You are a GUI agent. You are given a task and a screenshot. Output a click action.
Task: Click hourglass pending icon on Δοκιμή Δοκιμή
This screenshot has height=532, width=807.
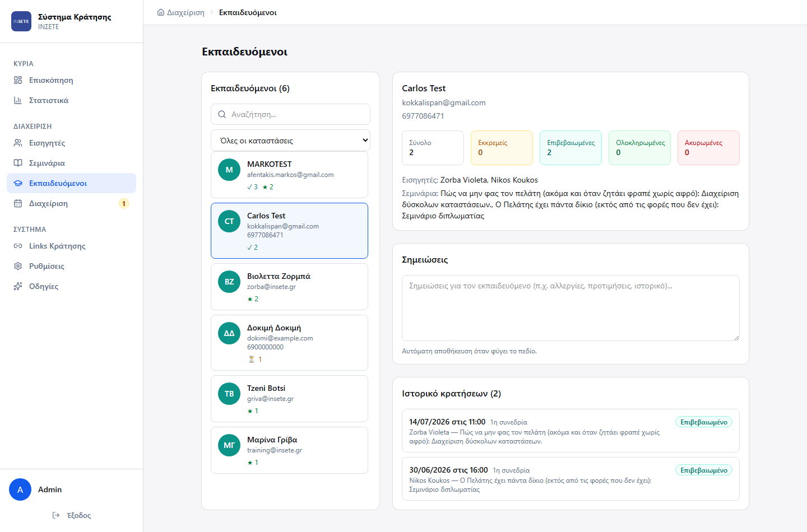252,360
